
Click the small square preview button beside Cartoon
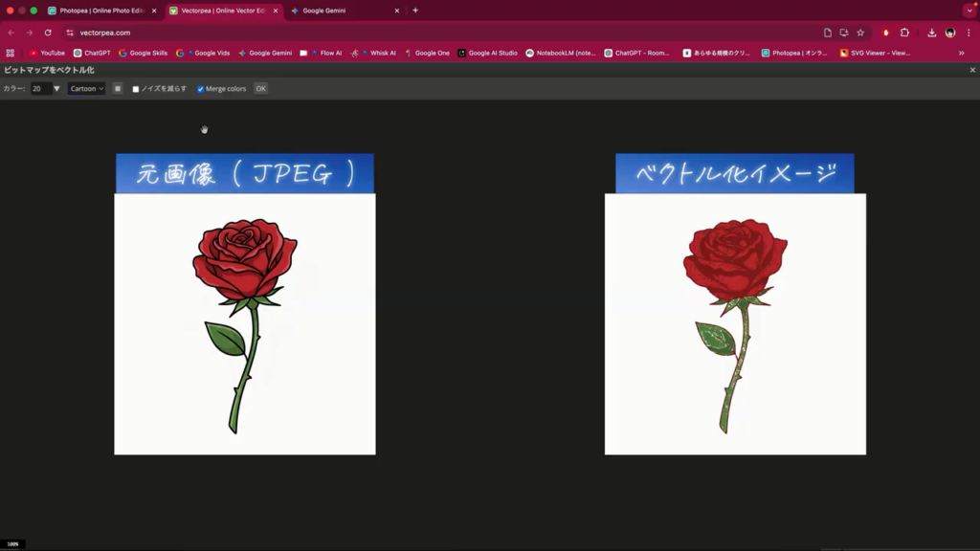pos(118,89)
